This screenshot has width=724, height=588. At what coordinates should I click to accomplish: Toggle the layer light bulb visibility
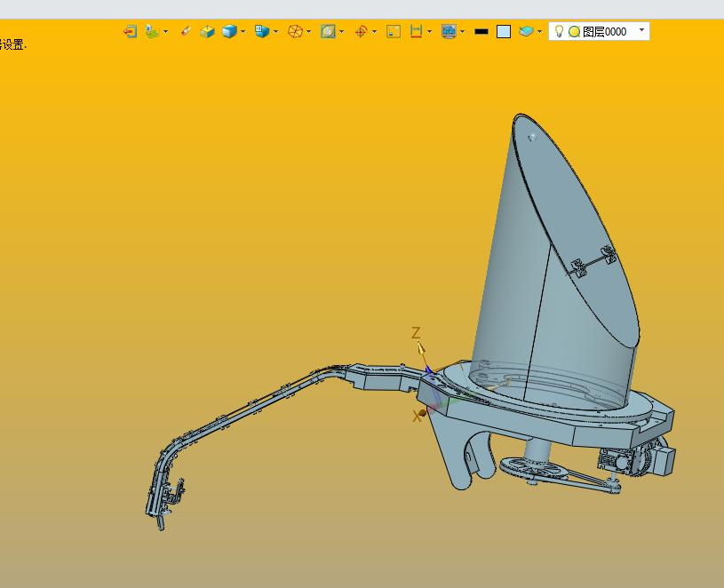559,31
